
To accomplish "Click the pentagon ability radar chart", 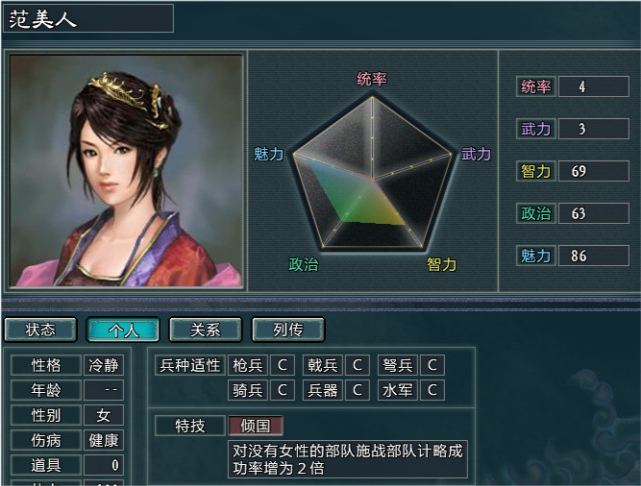I will (372, 174).
